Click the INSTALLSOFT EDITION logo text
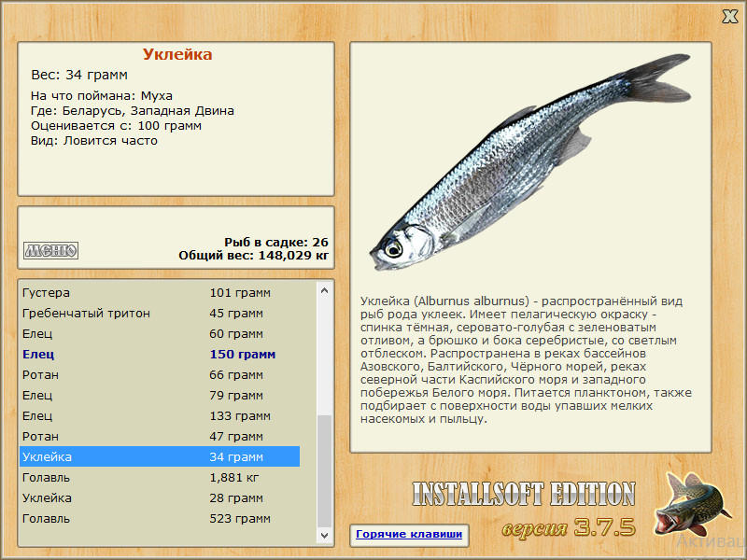 pos(524,494)
